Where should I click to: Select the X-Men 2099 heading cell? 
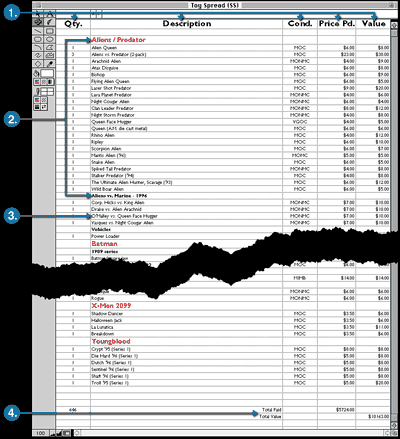[x=187, y=305]
